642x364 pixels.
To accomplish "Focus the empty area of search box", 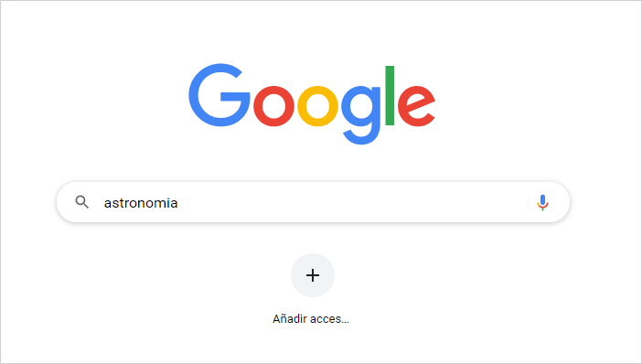I will (352, 202).
